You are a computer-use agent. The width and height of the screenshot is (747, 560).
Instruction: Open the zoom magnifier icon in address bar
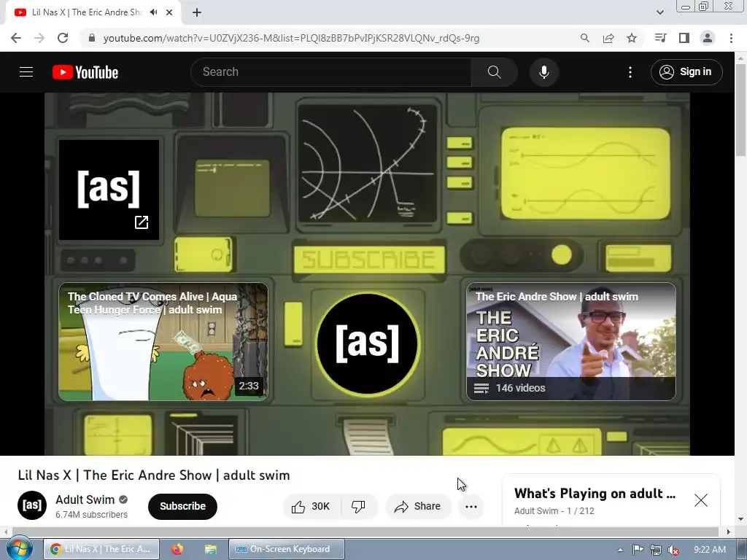click(584, 38)
